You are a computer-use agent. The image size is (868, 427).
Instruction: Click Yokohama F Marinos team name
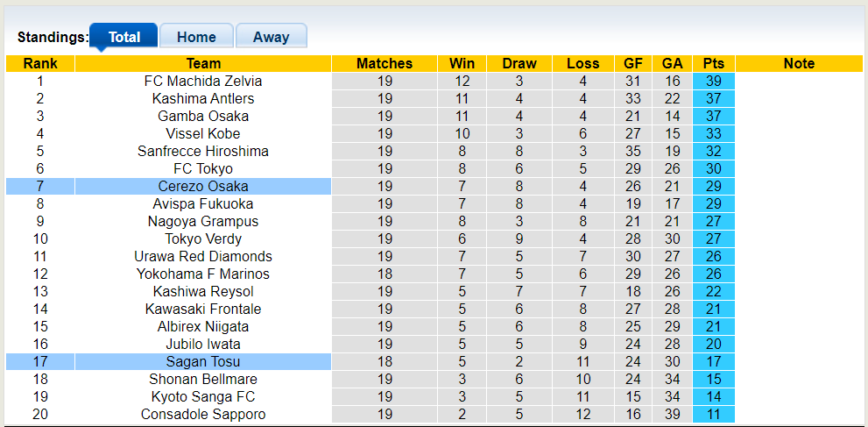point(203,274)
